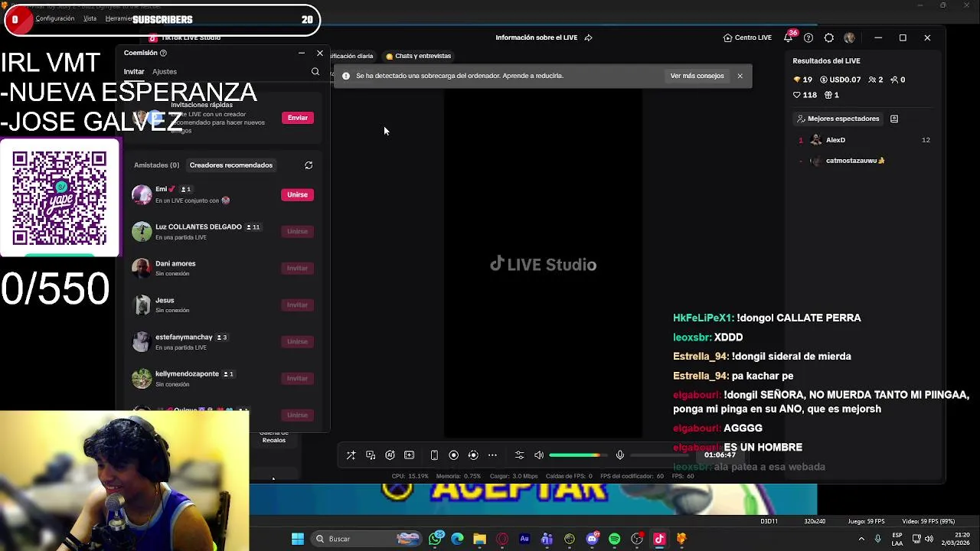Show hidden system tray icons
980x551 pixels.
(x=861, y=539)
